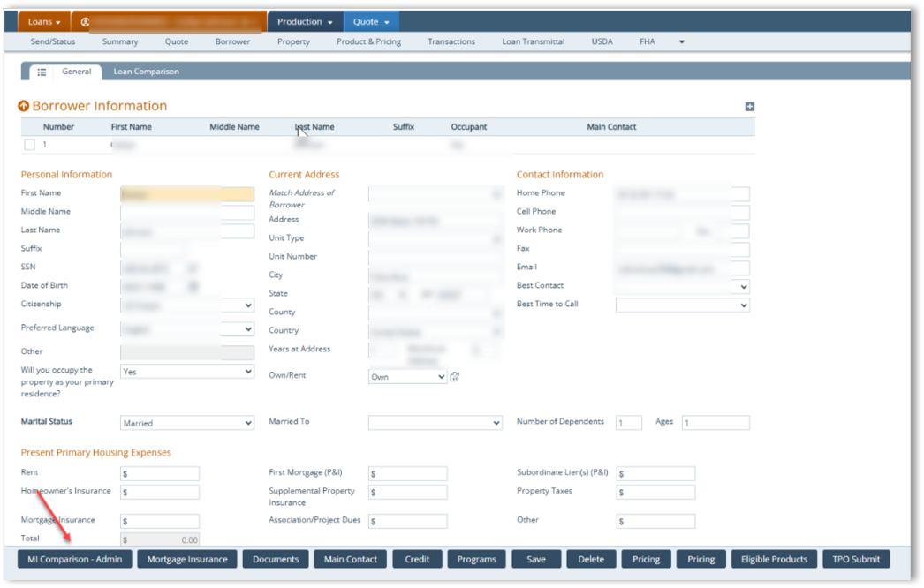The width and height of the screenshot is (924, 588).
Task: Click the Mortgage Insurance amount field
Action: tap(160, 522)
